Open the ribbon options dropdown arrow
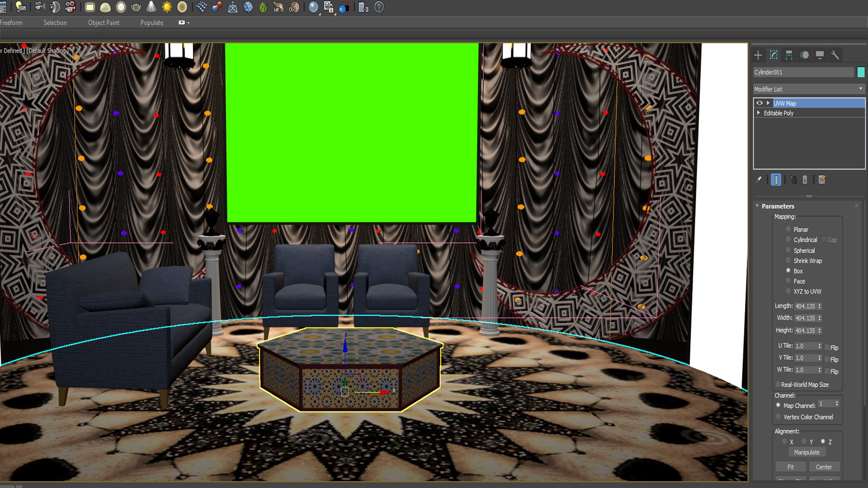Image resolution: width=868 pixels, height=488 pixels. (189, 23)
